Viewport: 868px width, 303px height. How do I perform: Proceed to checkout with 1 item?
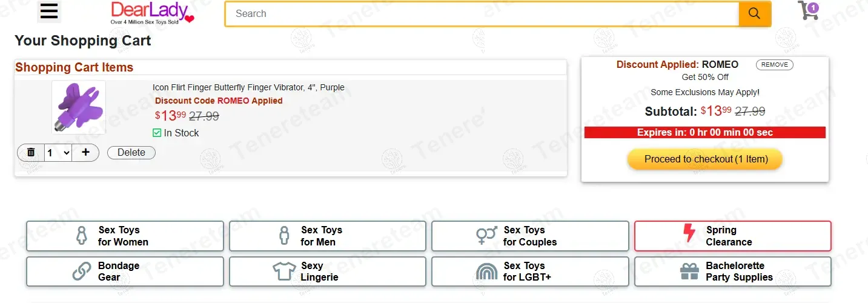click(706, 159)
